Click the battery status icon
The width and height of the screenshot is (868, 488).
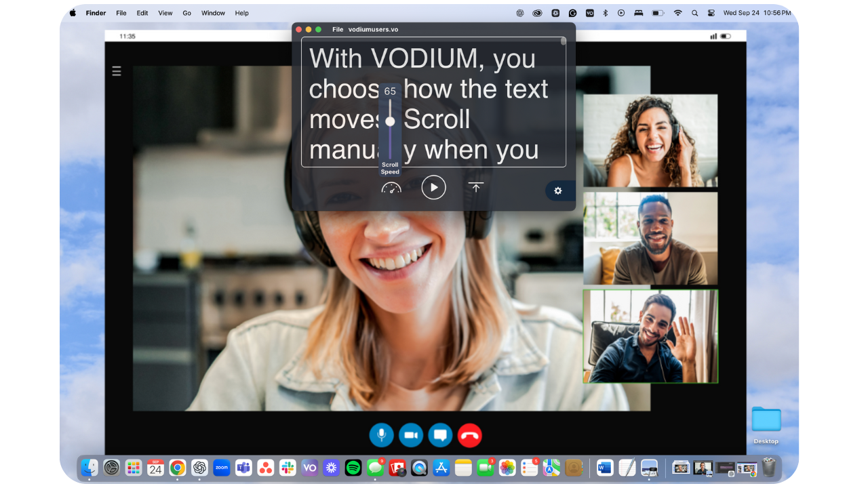tap(658, 13)
